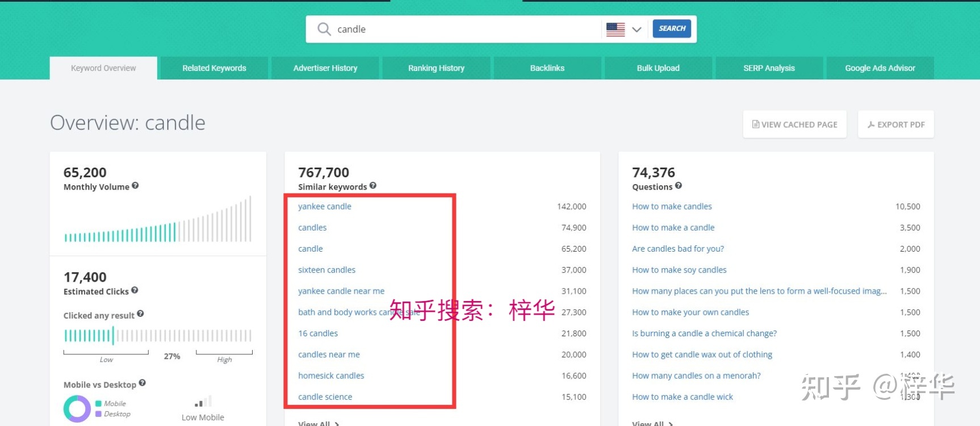Open the US flag country selector
Image resolution: width=980 pixels, height=426 pixels.
[x=615, y=30]
